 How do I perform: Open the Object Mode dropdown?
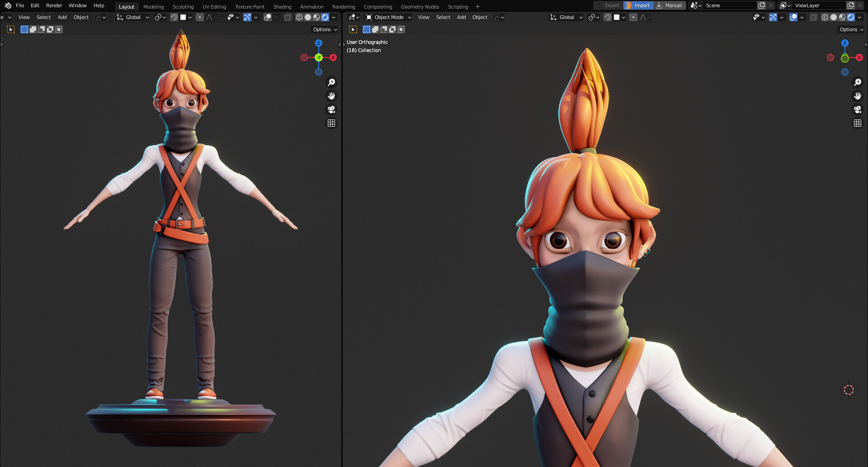[388, 17]
